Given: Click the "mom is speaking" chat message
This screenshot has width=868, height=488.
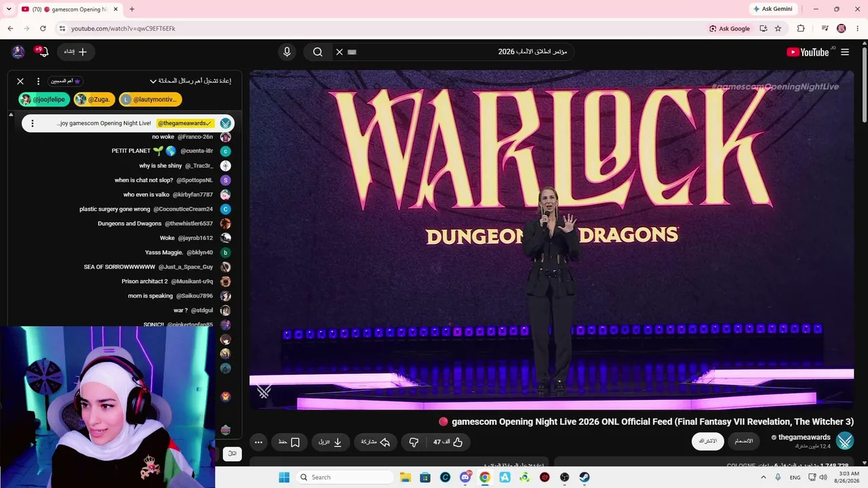Looking at the screenshot, I should [151, 296].
